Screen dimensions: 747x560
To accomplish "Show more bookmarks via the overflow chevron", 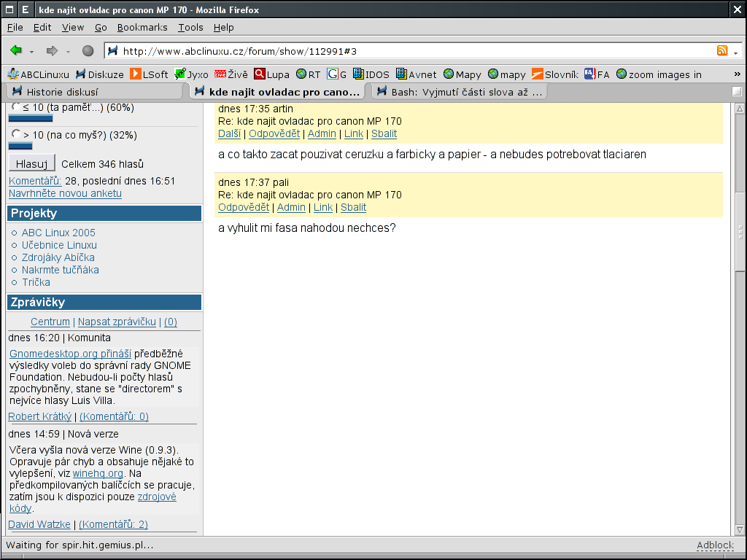I will pos(737,74).
